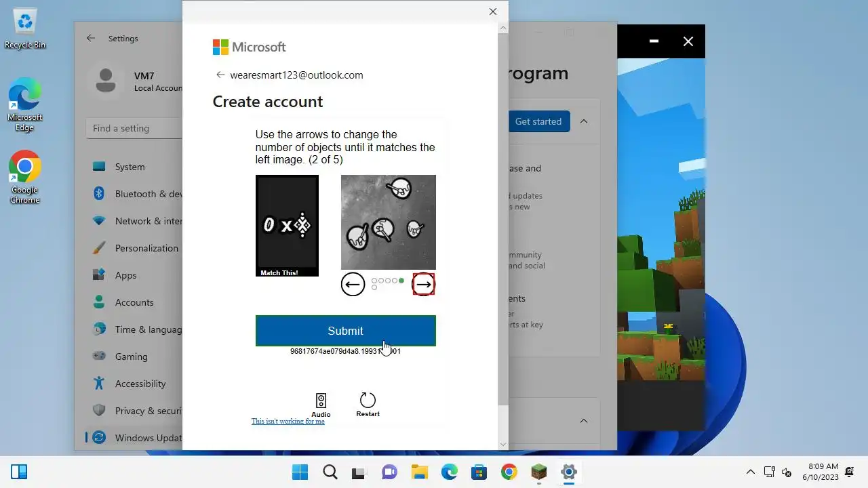Image resolution: width=868 pixels, height=488 pixels.
Task: Open Chat app on taskbar
Action: point(389,472)
